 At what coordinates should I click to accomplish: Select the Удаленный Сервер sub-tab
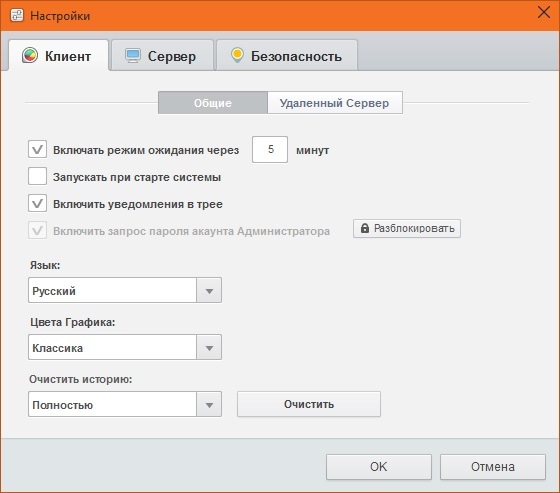(335, 103)
